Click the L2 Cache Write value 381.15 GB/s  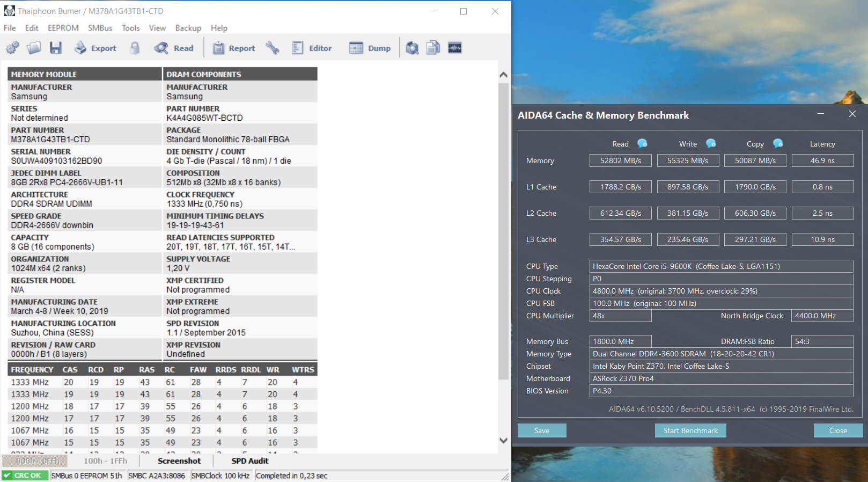pyautogui.click(x=688, y=213)
